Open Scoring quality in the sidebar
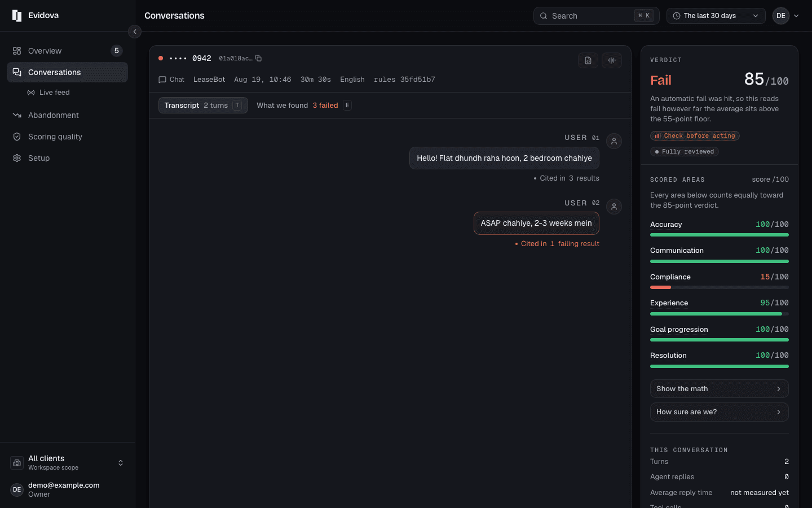The height and width of the screenshot is (508, 812). pos(67,137)
